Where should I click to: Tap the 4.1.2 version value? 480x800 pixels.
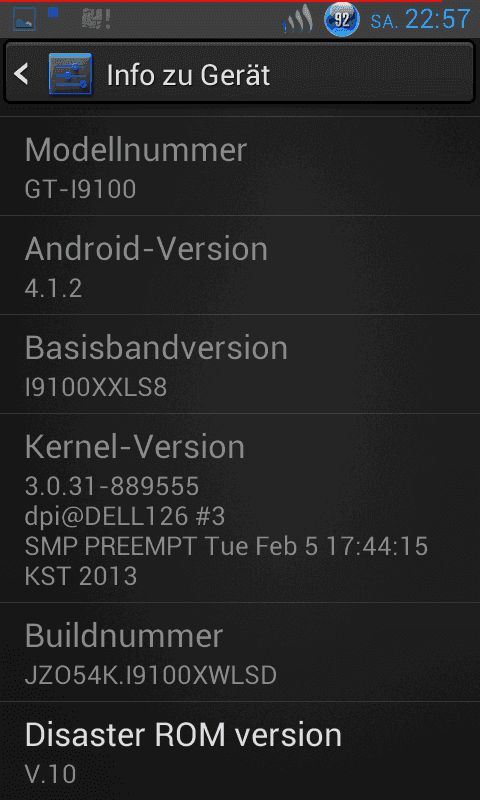(x=54, y=289)
